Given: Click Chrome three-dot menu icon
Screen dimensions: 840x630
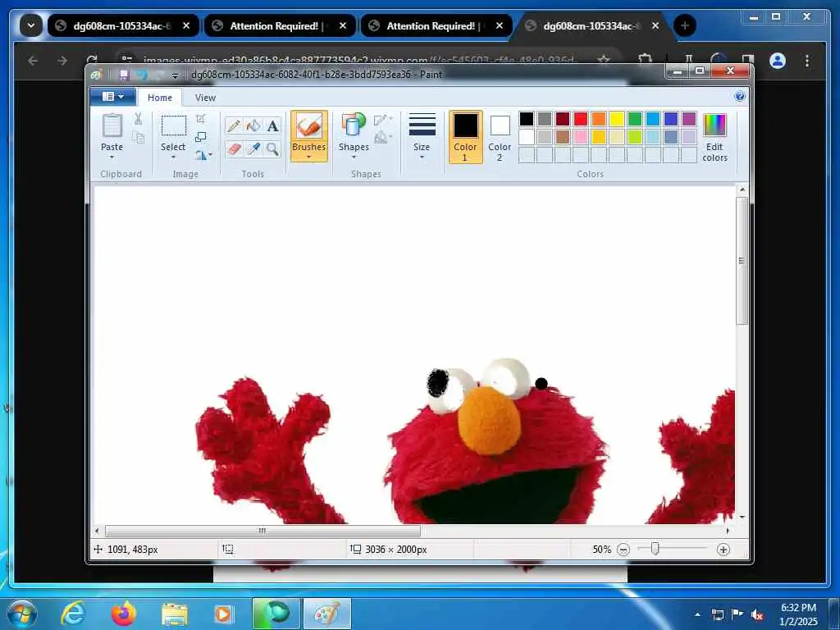Looking at the screenshot, I should click(807, 61).
